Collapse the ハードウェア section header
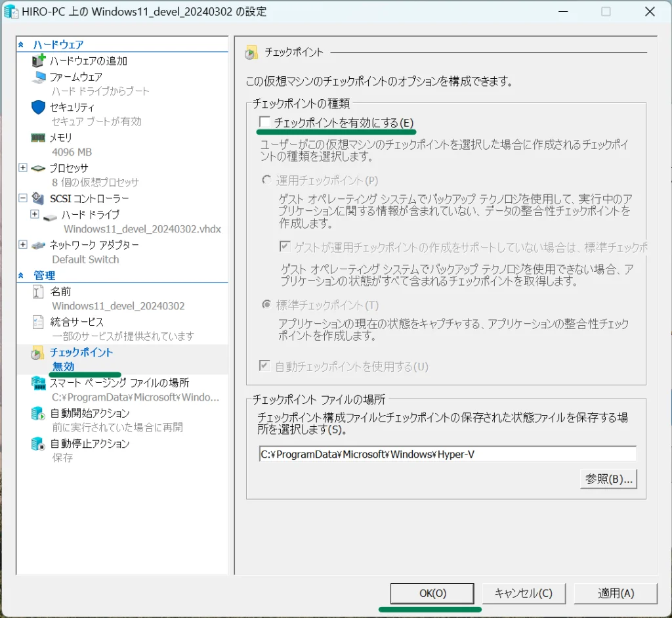Viewport: 672px width, 618px height. pos(21,45)
